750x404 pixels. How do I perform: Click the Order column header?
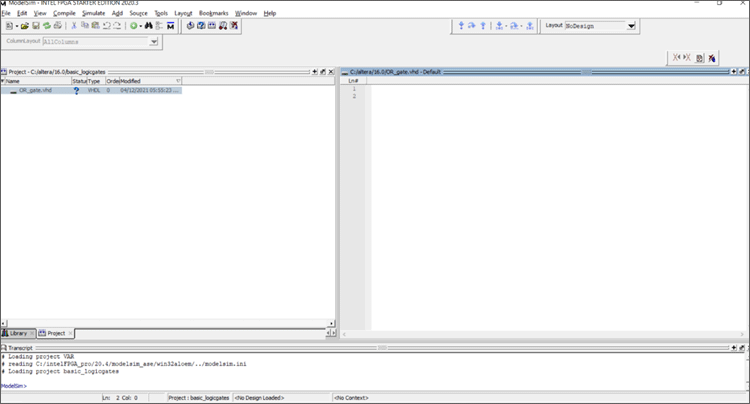pos(112,81)
